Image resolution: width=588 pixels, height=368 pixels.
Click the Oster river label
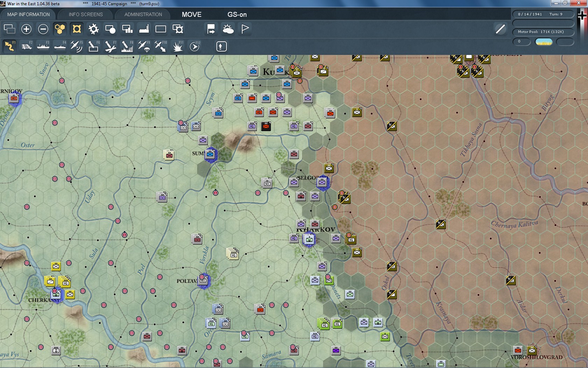[28, 145]
